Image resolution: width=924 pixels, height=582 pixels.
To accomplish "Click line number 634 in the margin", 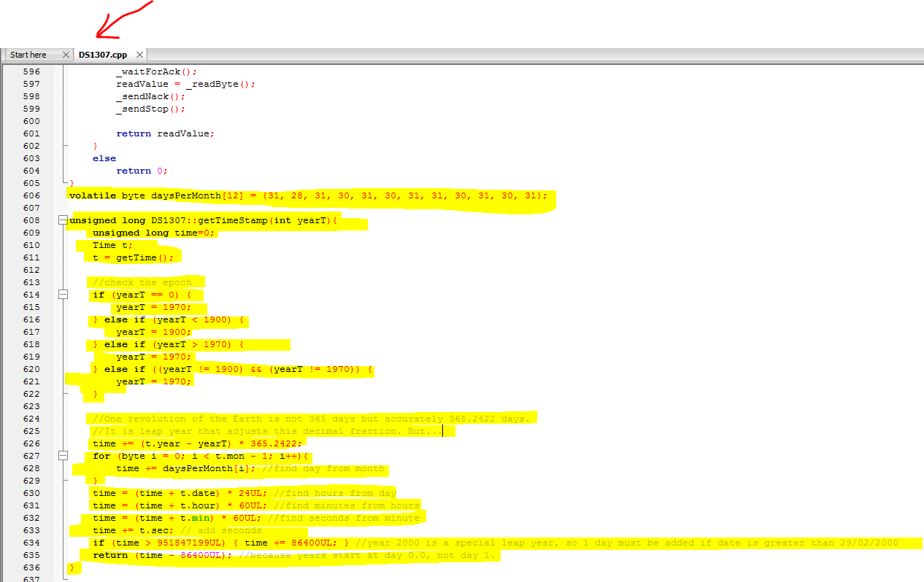I will coord(31,543).
